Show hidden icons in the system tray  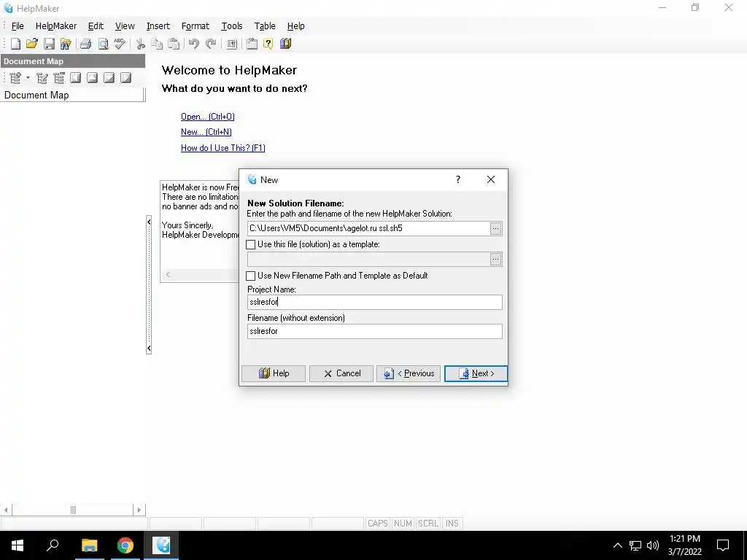pos(617,545)
